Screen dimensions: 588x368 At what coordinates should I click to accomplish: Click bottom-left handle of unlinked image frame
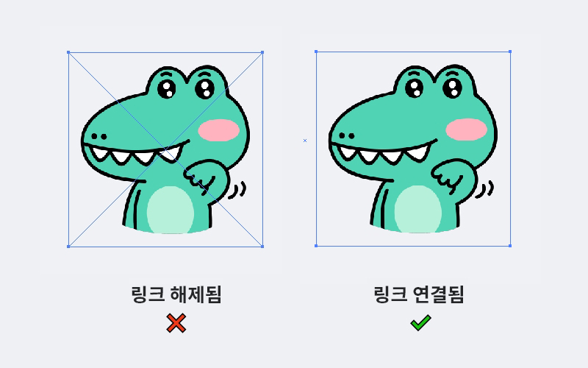click(68, 247)
